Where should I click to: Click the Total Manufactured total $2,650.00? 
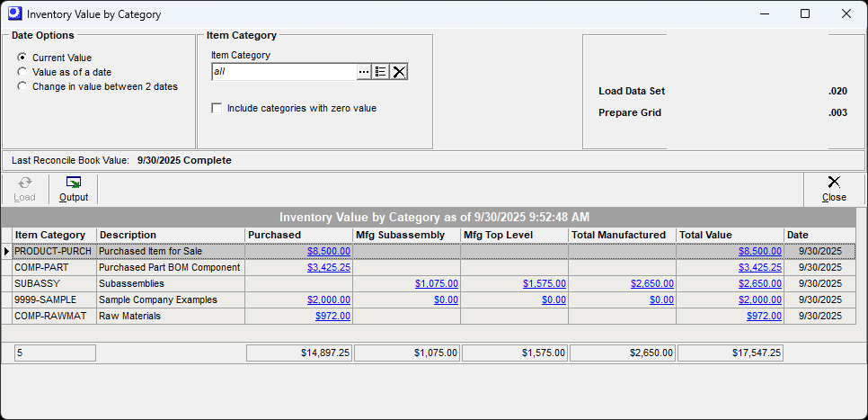click(x=622, y=353)
